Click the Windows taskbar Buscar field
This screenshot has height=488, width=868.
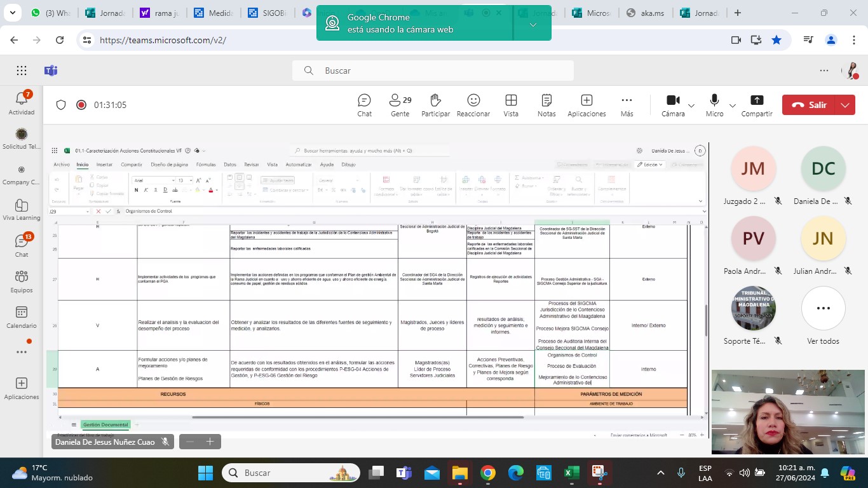(291, 473)
